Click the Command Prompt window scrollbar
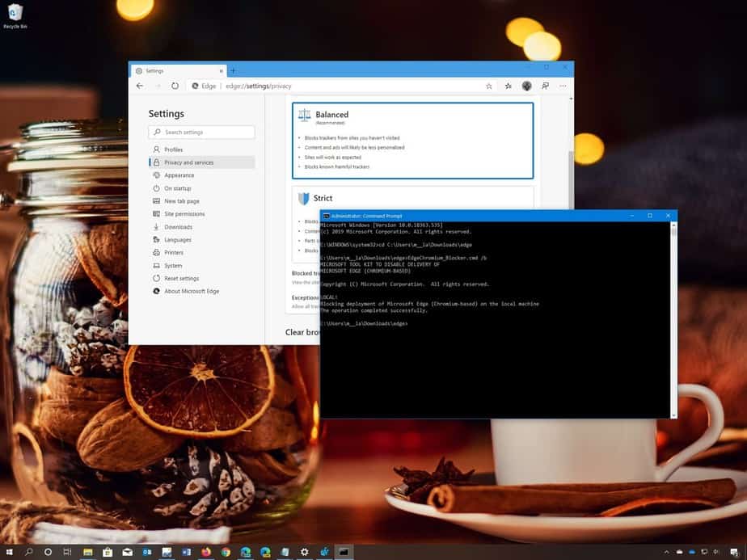 pyautogui.click(x=673, y=320)
